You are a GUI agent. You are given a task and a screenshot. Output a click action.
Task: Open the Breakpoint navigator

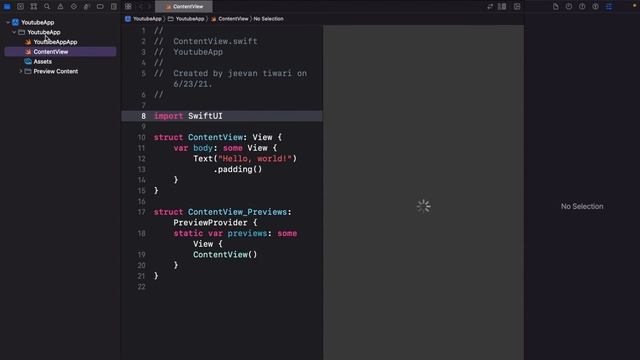(x=100, y=7)
